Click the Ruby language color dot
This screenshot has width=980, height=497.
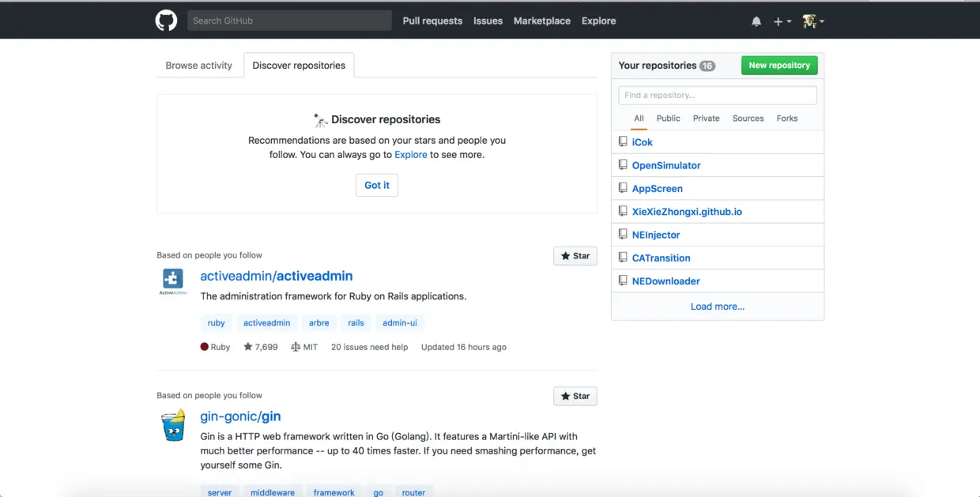pyautogui.click(x=203, y=346)
